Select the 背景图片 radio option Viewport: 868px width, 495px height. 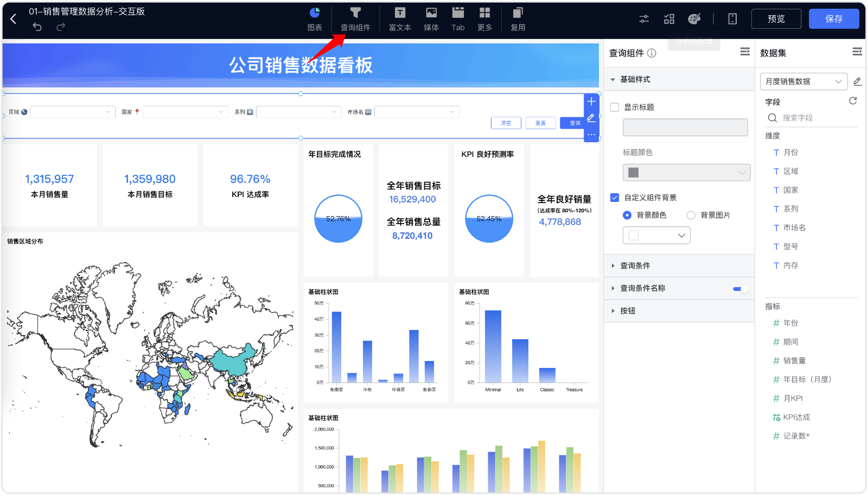point(691,215)
